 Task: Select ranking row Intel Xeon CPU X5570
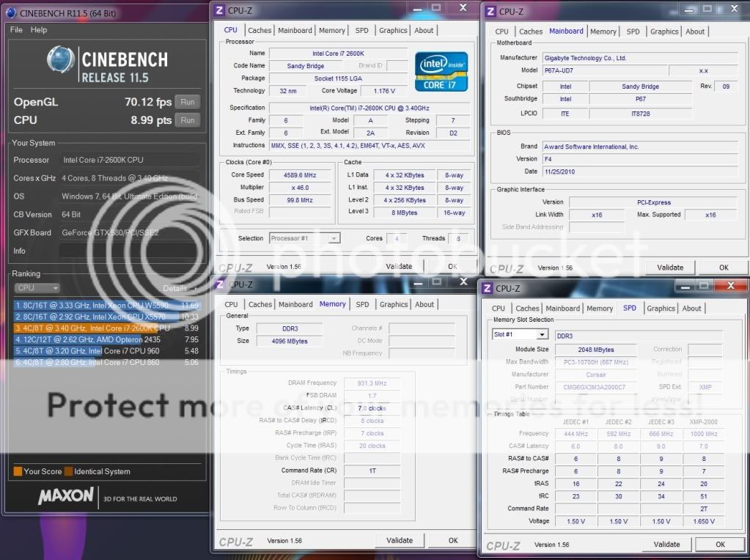[x=106, y=317]
